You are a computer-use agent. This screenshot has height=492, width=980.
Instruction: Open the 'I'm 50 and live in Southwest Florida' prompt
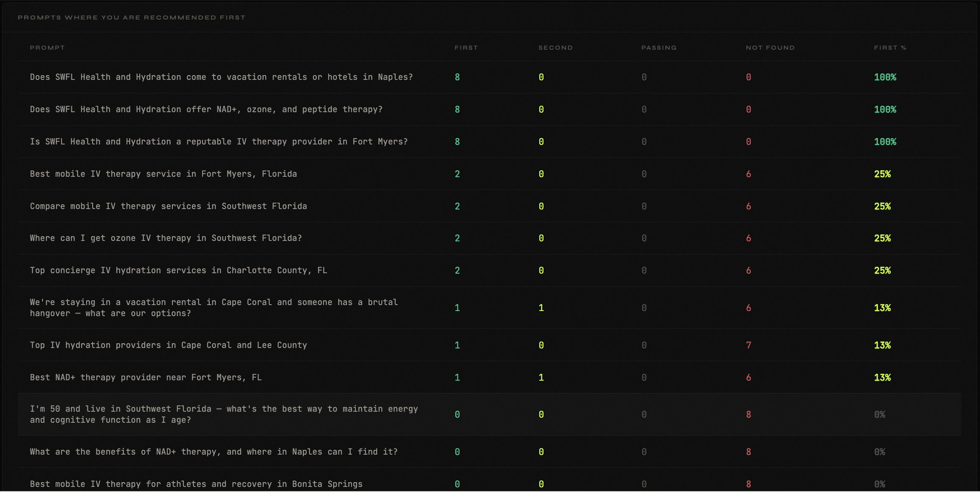224,414
